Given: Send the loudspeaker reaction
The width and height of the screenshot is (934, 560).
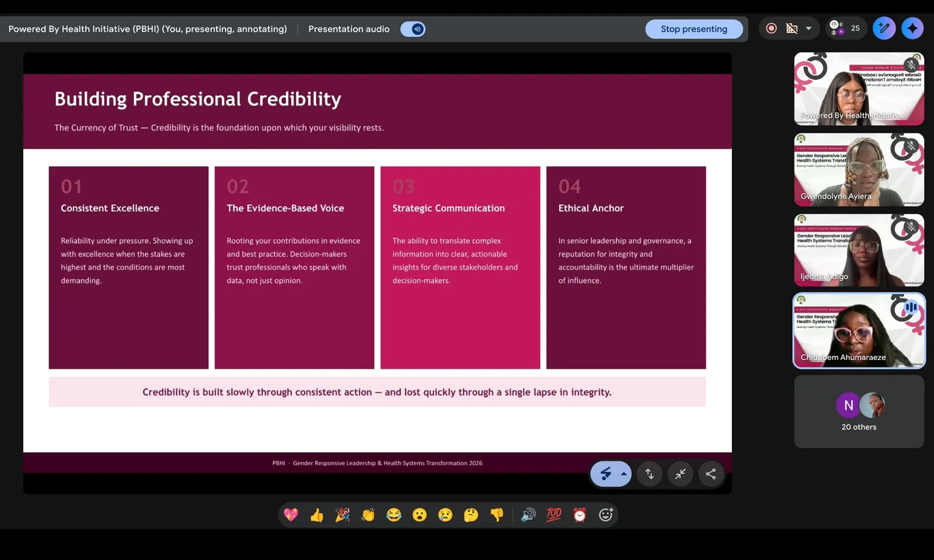Looking at the screenshot, I should 528,514.
